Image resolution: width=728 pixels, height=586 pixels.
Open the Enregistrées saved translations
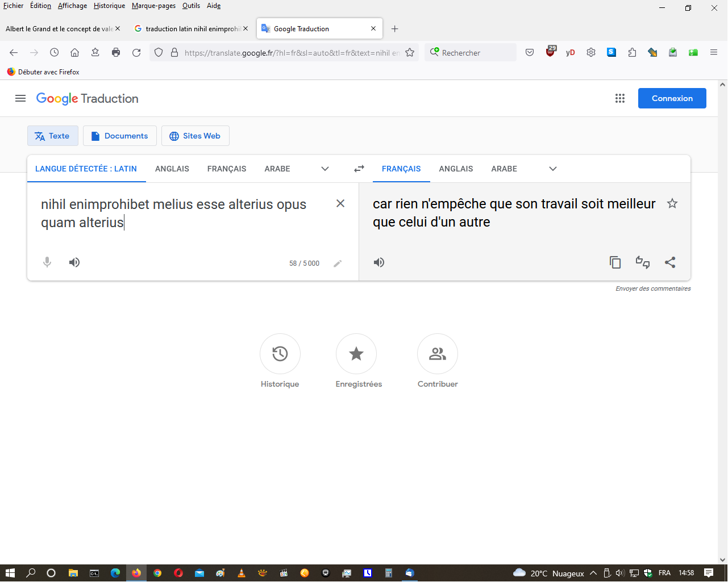(356, 354)
